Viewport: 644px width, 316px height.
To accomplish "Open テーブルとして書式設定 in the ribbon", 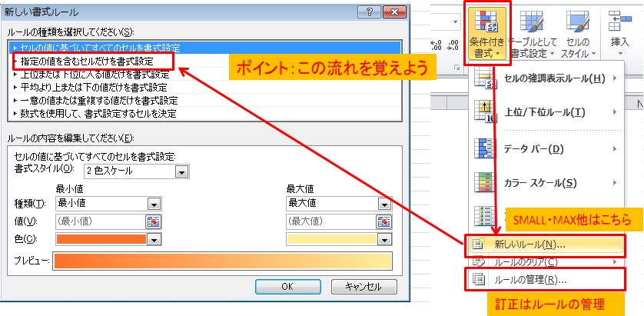I will coord(533,34).
